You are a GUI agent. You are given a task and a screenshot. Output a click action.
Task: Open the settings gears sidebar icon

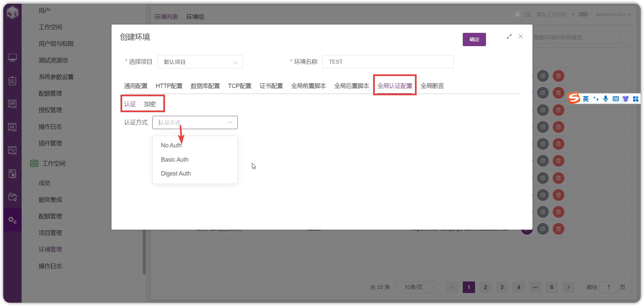pos(13,220)
